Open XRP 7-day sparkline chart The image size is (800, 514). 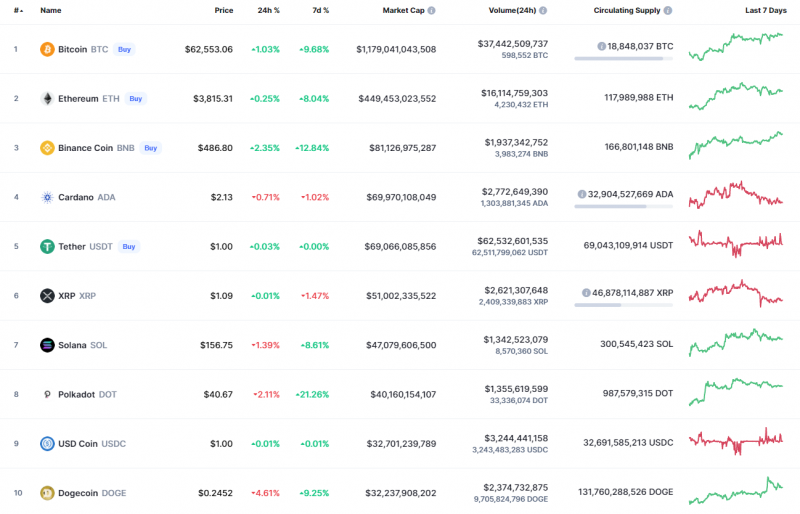coord(736,293)
